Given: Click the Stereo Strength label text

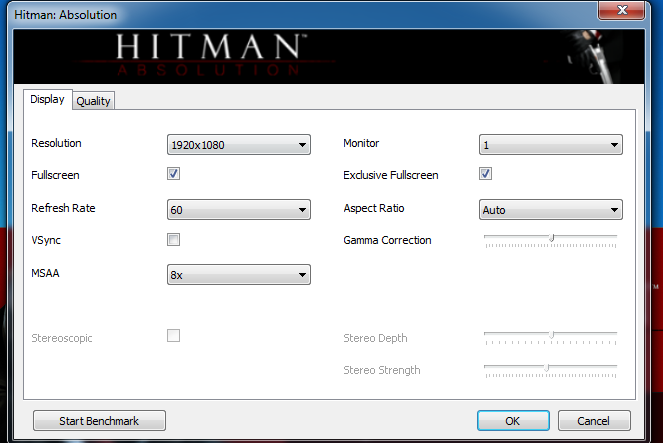Looking at the screenshot, I should point(382,370).
